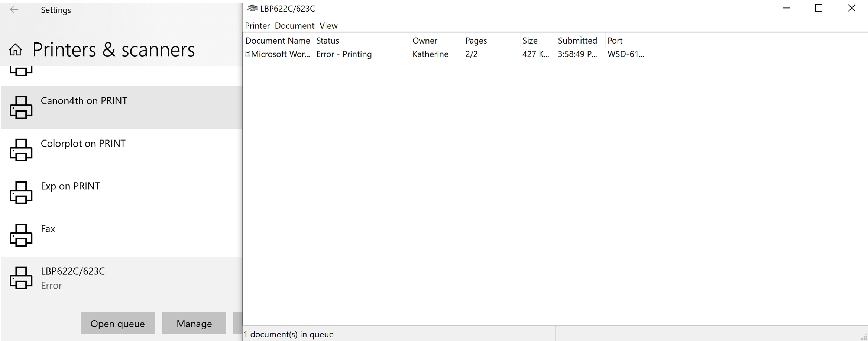Click the LBP622C/623C printer icon in list

click(21, 278)
